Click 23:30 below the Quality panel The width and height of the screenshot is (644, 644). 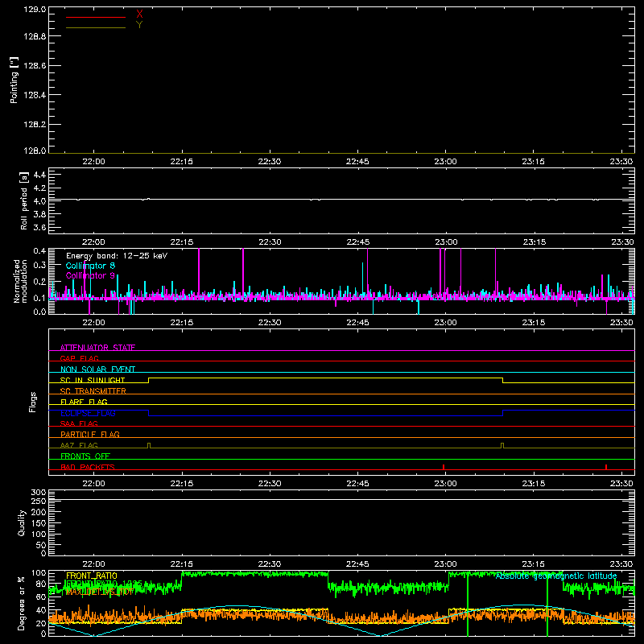(x=621, y=564)
